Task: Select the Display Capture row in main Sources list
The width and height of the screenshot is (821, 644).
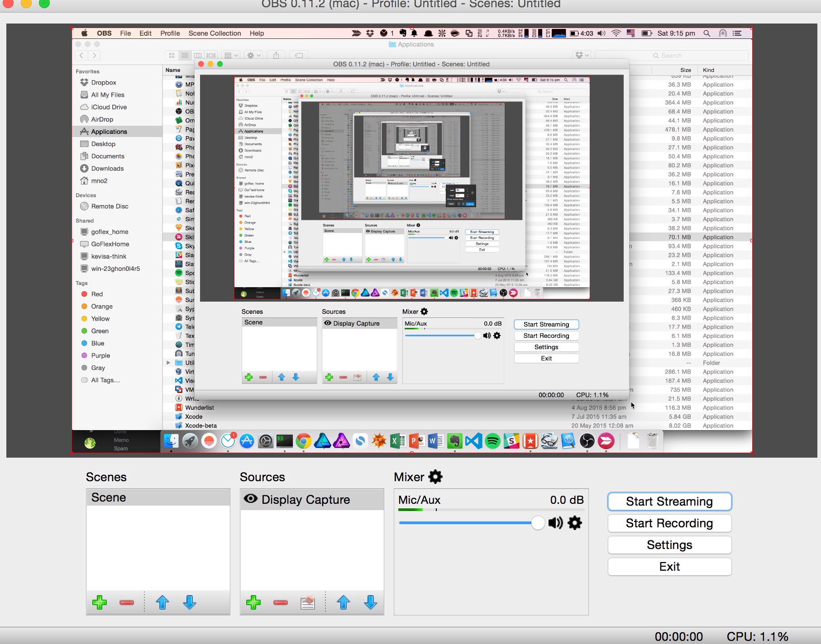Action: (312, 499)
